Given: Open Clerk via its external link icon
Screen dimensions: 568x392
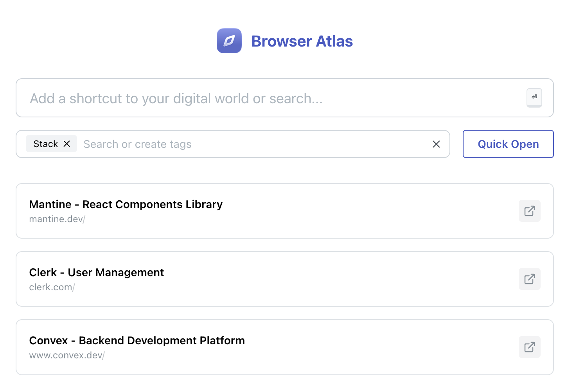Looking at the screenshot, I should coord(529,279).
